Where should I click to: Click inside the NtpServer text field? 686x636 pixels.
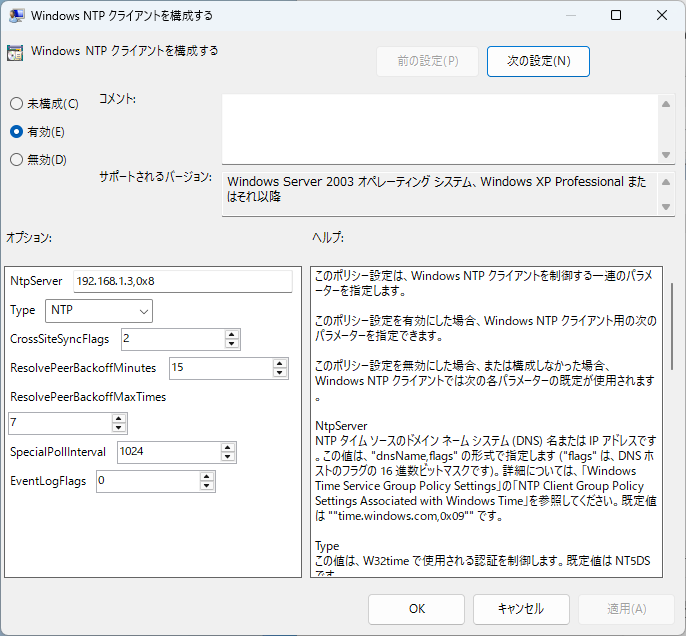click(181, 282)
